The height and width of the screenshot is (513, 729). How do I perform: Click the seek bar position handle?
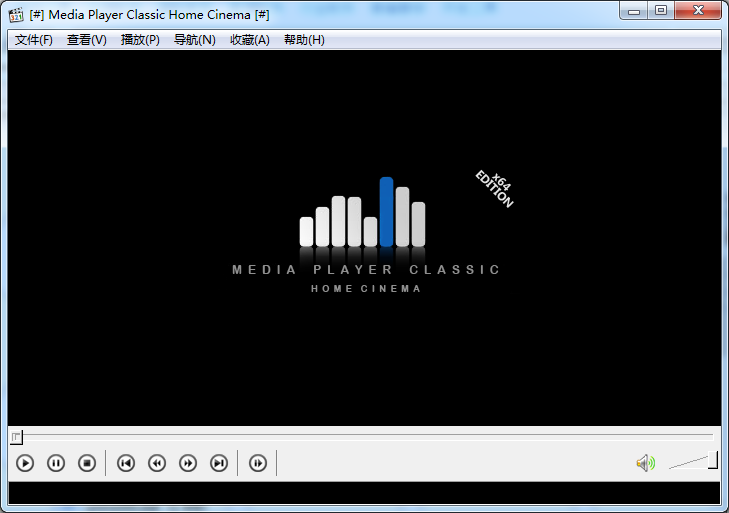(x=16, y=437)
